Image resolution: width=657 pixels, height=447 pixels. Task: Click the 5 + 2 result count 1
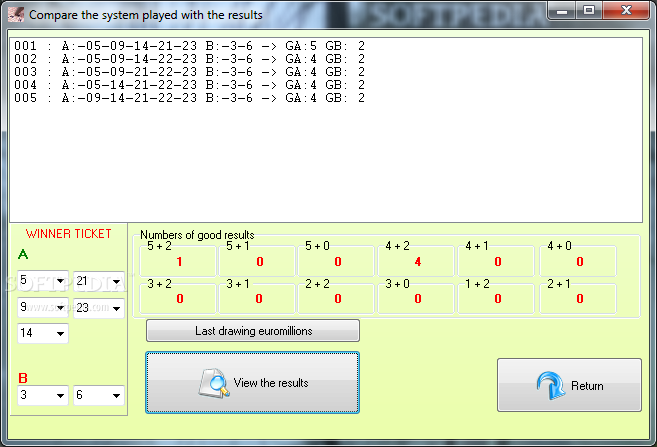pos(179,262)
